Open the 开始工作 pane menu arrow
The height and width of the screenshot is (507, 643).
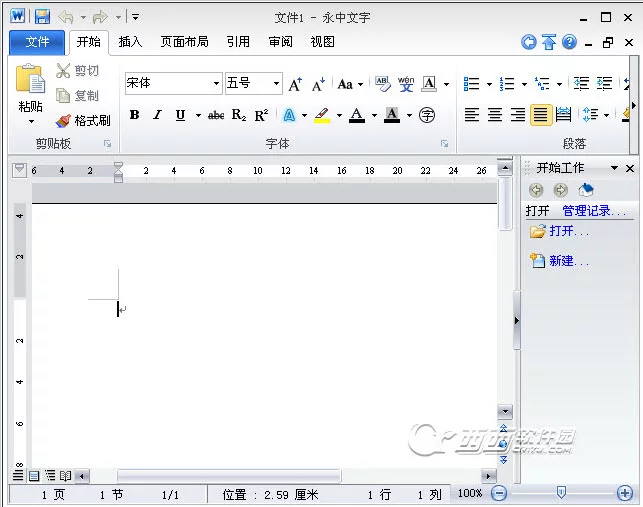614,168
